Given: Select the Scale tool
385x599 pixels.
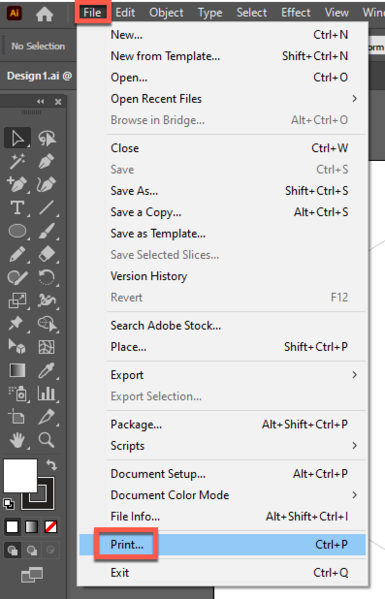Looking at the screenshot, I should pos(17,301).
